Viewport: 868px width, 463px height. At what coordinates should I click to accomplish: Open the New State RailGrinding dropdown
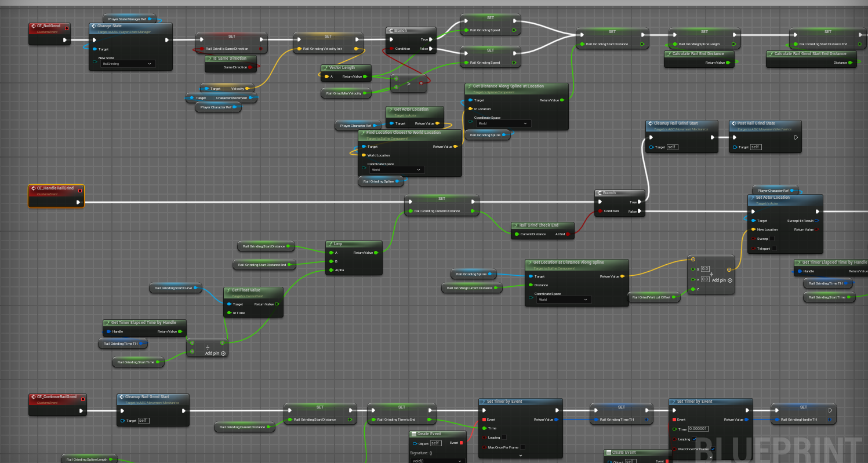pos(128,64)
